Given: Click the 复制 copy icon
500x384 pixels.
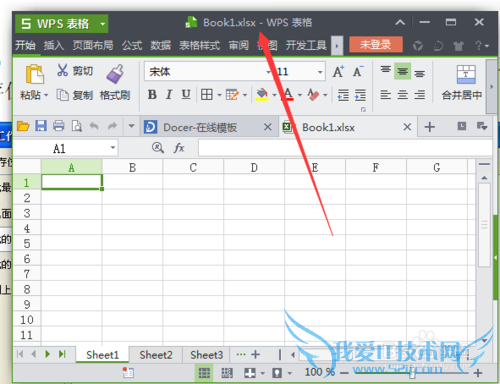Looking at the screenshot, I should click(x=62, y=95).
